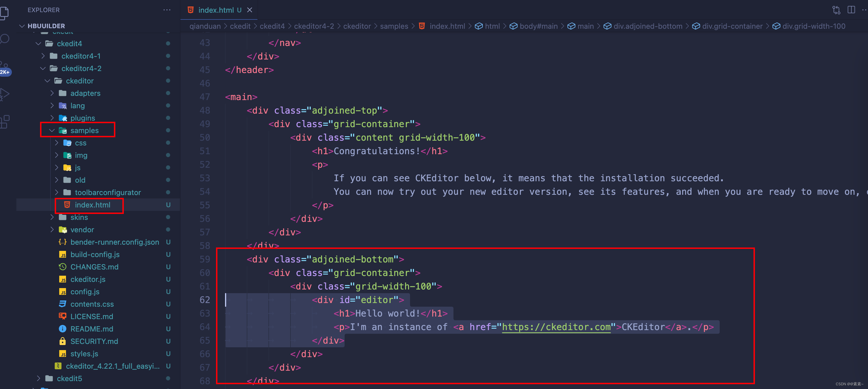Click samples in the breadcrumb path
The image size is (868, 389).
394,26
